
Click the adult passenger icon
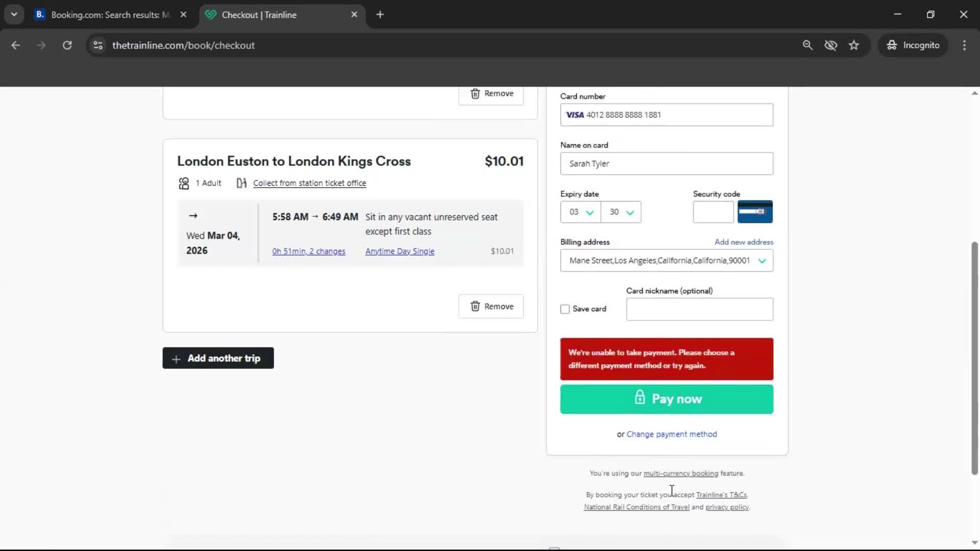[x=183, y=183]
